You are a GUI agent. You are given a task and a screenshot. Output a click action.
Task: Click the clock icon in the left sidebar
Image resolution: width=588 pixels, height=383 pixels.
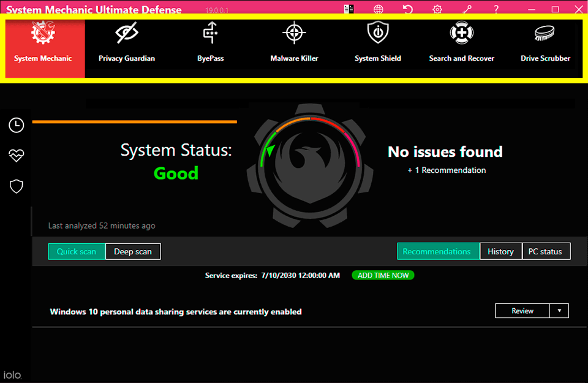16,125
